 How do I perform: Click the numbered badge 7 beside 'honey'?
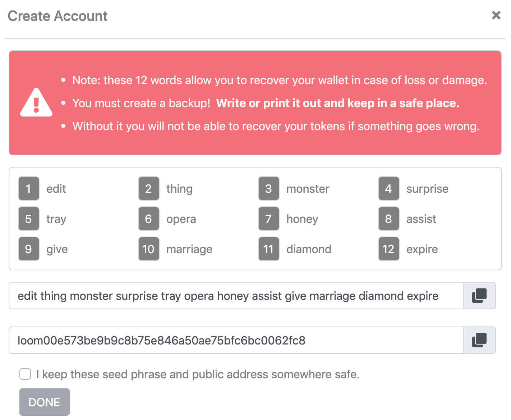point(268,219)
